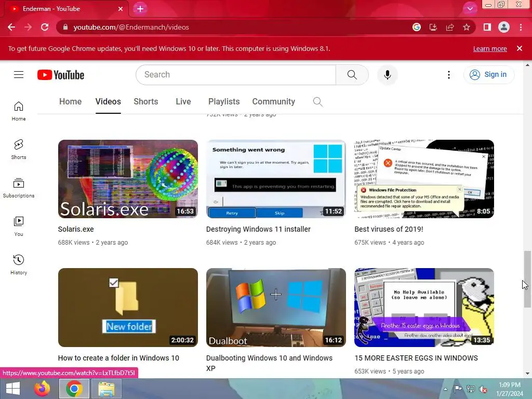The height and width of the screenshot is (399, 532).
Task: Expand the tab search dropdown arrow
Action: 470,8
